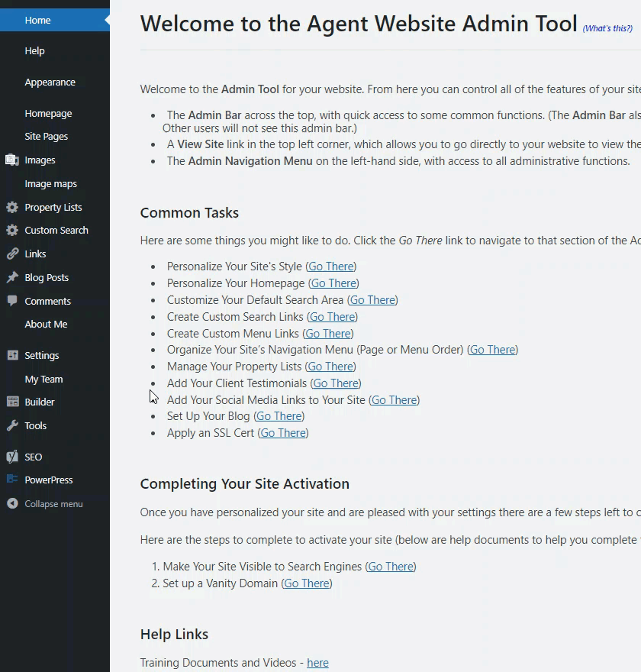The image size is (641, 672).
Task: Click the Images media icon in sidebar
Action: point(12,160)
